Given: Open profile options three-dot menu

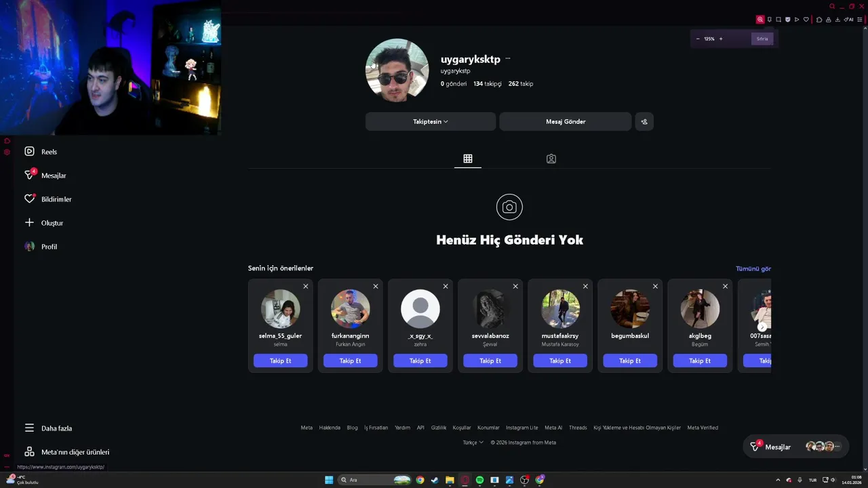Looking at the screenshot, I should [508, 59].
